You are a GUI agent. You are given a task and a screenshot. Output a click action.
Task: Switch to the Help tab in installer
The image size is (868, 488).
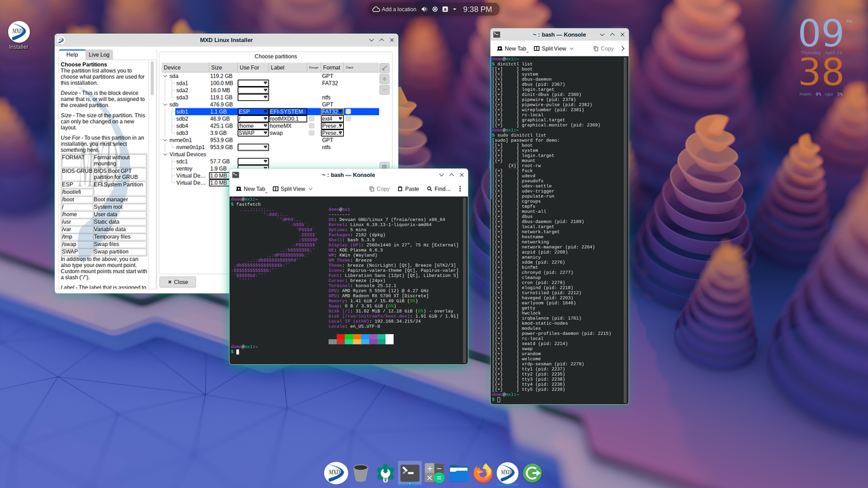tap(72, 54)
